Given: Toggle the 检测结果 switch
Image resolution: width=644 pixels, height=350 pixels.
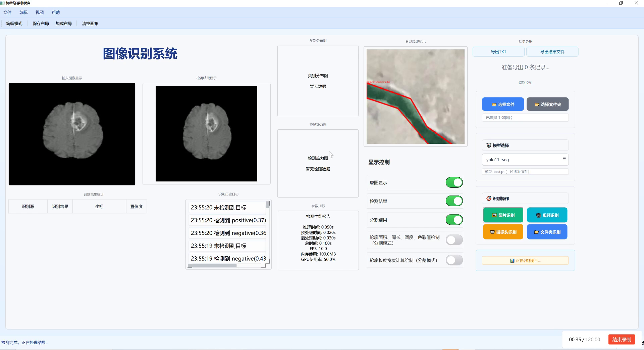Looking at the screenshot, I should (x=454, y=201).
